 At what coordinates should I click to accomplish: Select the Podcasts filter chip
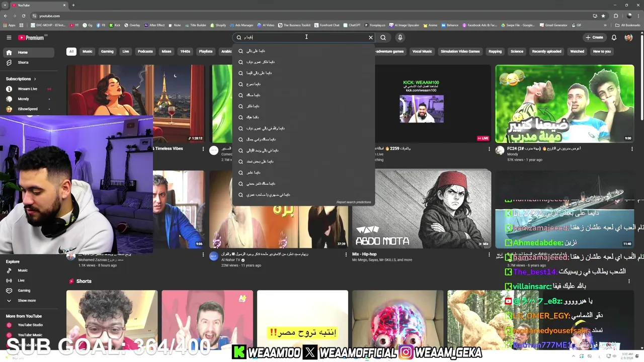click(145, 51)
